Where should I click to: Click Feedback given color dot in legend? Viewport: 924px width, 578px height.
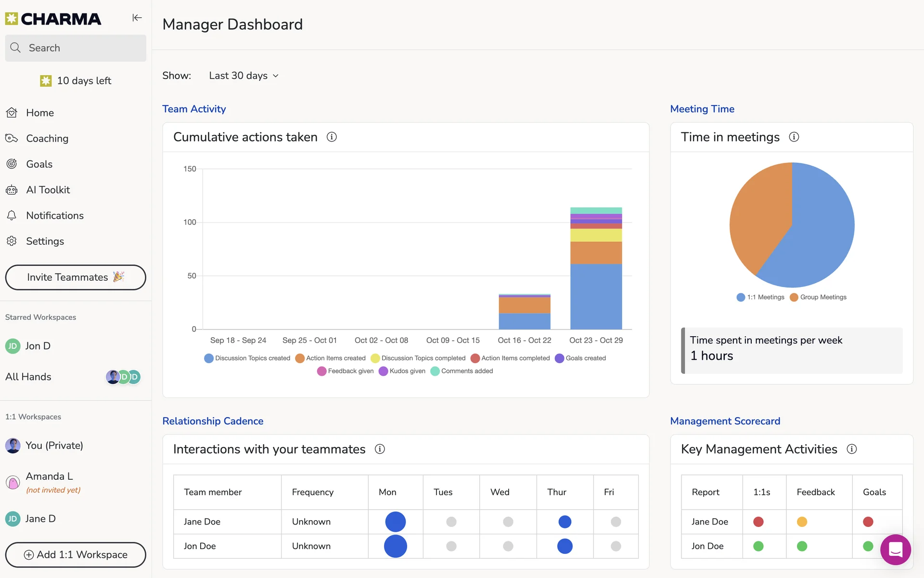point(322,371)
